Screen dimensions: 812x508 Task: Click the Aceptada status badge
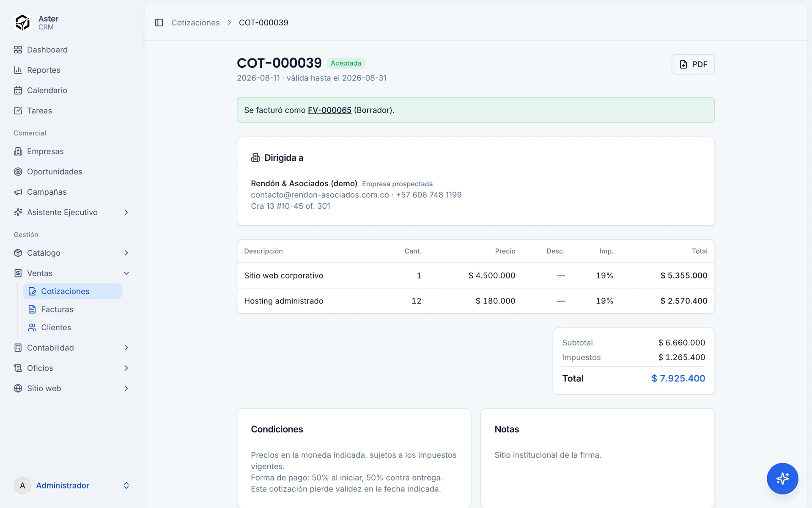346,63
